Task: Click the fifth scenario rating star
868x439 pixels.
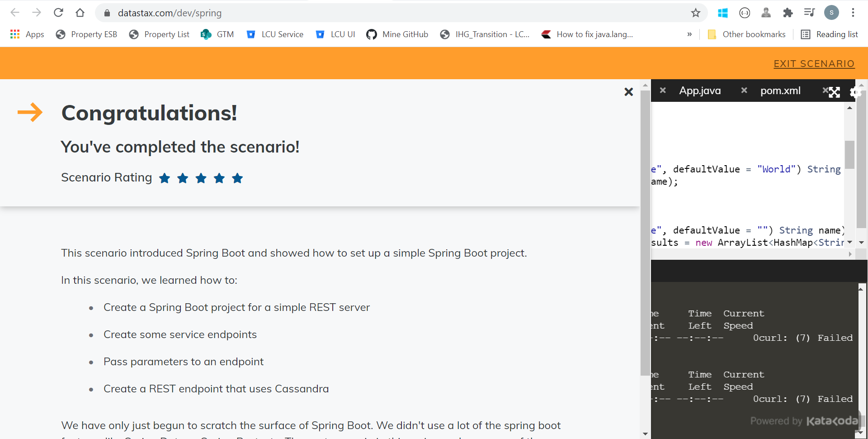Action: pos(237,178)
